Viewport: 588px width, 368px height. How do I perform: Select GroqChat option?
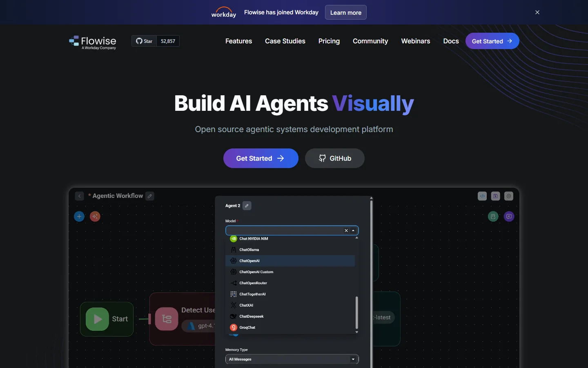[x=290, y=328]
